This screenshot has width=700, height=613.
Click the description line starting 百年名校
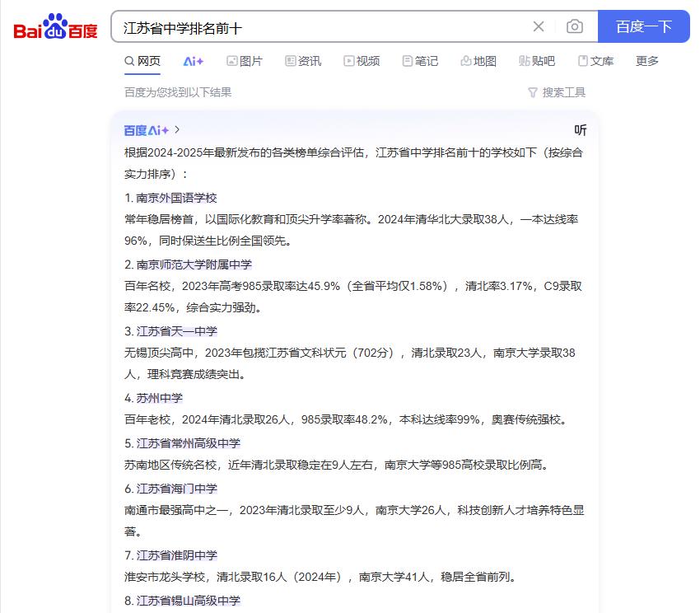[x=353, y=286]
